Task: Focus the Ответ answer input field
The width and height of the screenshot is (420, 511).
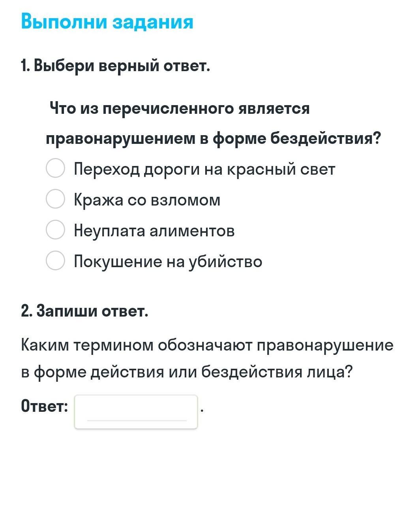Action: click(x=136, y=412)
